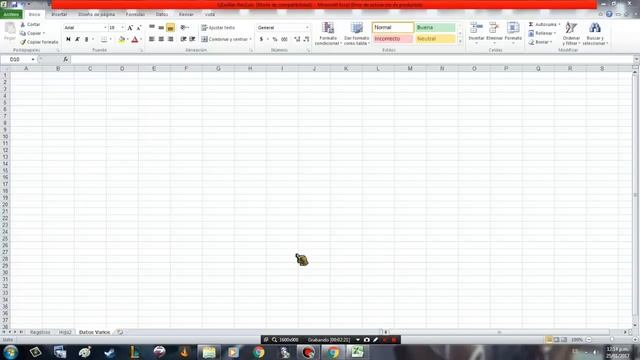Apply the Neutral cell style
This screenshot has height=360, width=640.
coord(435,39)
